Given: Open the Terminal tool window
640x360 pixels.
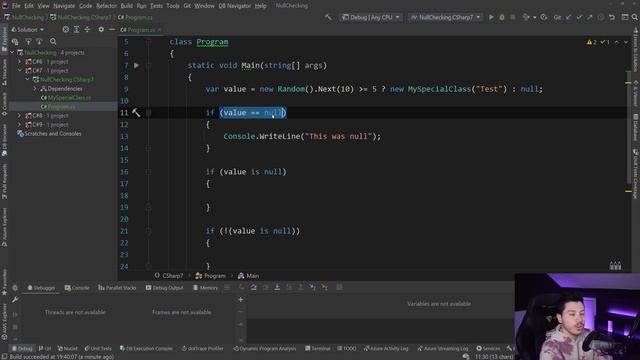Looking at the screenshot, I should click(x=318, y=349).
